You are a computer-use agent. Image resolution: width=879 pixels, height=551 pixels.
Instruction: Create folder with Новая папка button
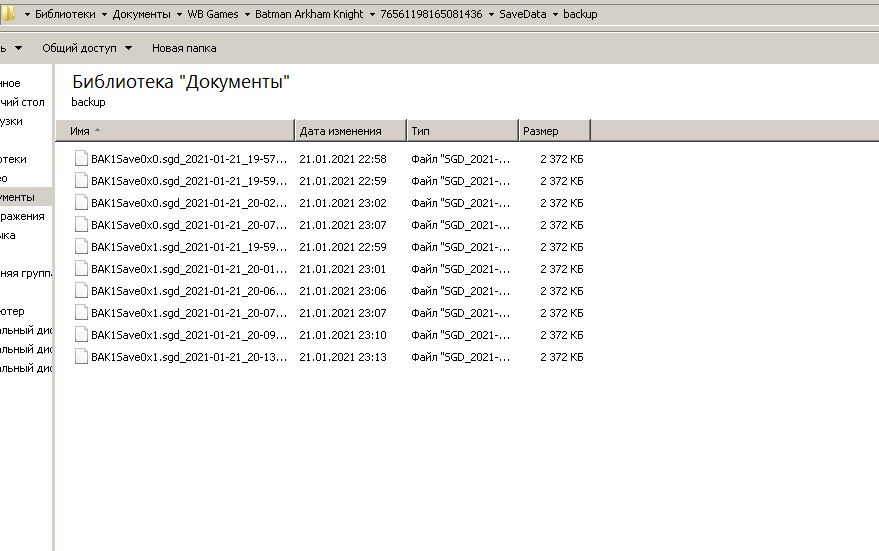pos(184,48)
